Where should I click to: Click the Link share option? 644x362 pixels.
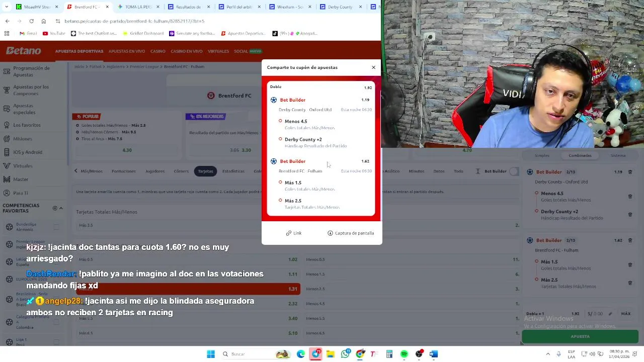pyautogui.click(x=294, y=233)
